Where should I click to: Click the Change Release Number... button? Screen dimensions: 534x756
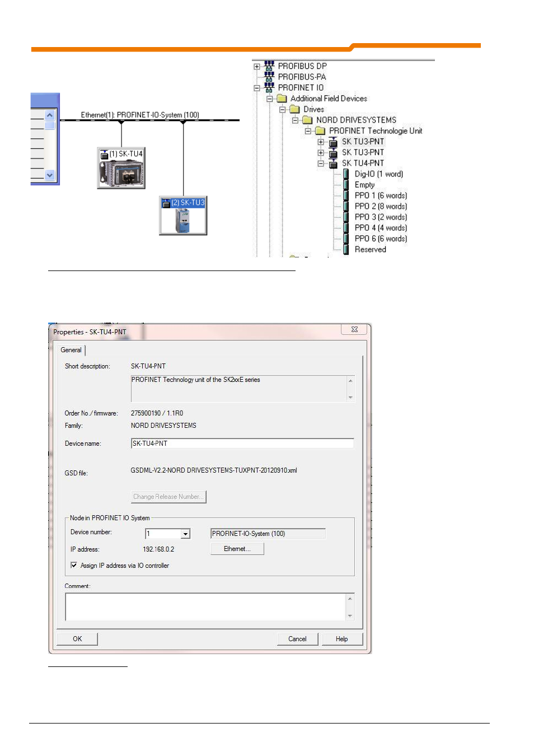tap(168, 497)
